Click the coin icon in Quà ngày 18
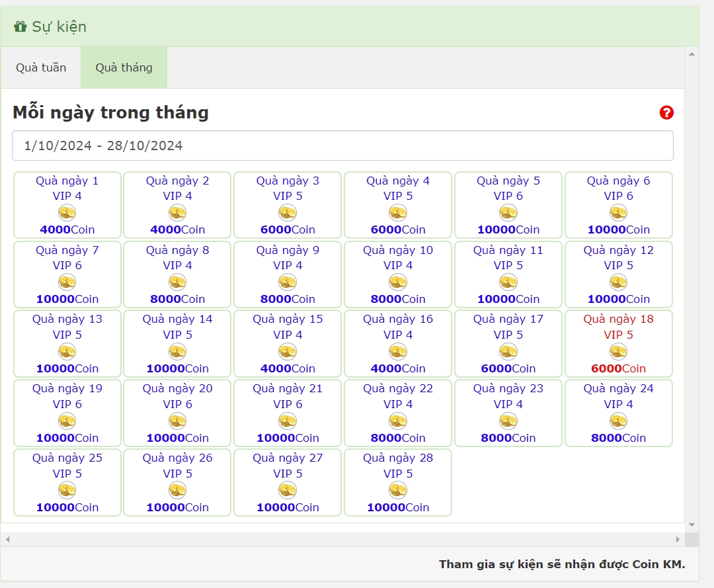Image resolution: width=714 pixels, height=588 pixels. click(x=618, y=351)
